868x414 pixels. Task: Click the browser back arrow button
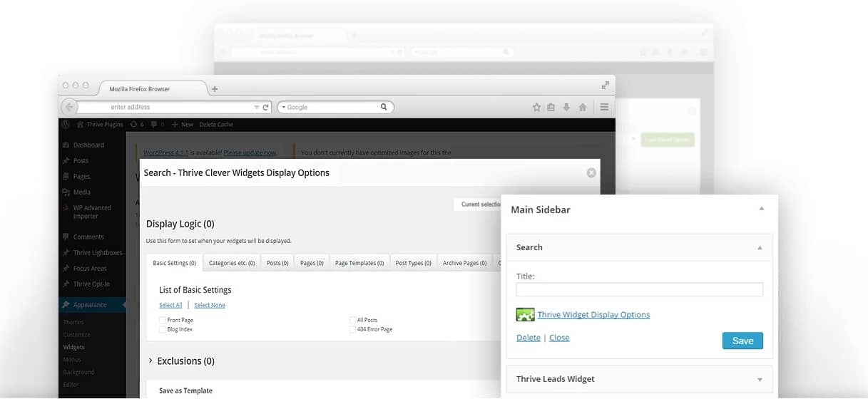pyautogui.click(x=68, y=107)
